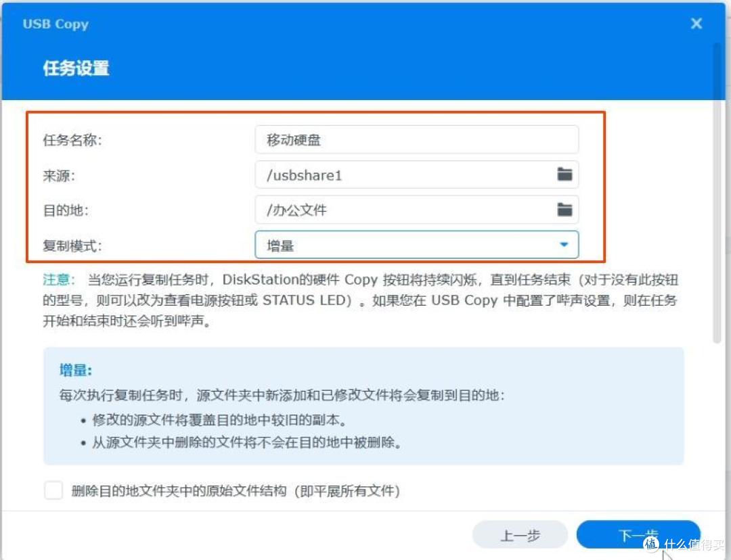Click the USB Copy title text
Screen dimensions: 731x560
pyautogui.click(x=56, y=24)
